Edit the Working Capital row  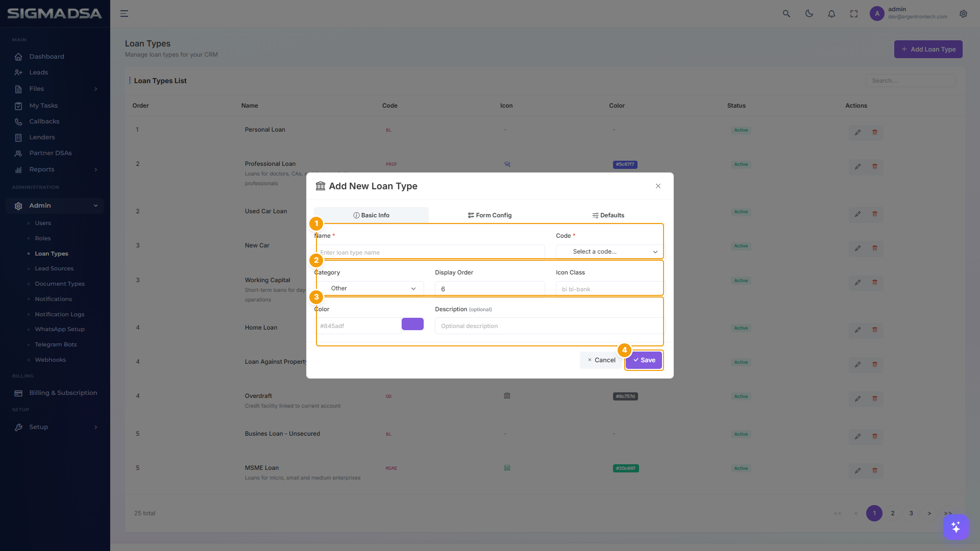(x=857, y=282)
